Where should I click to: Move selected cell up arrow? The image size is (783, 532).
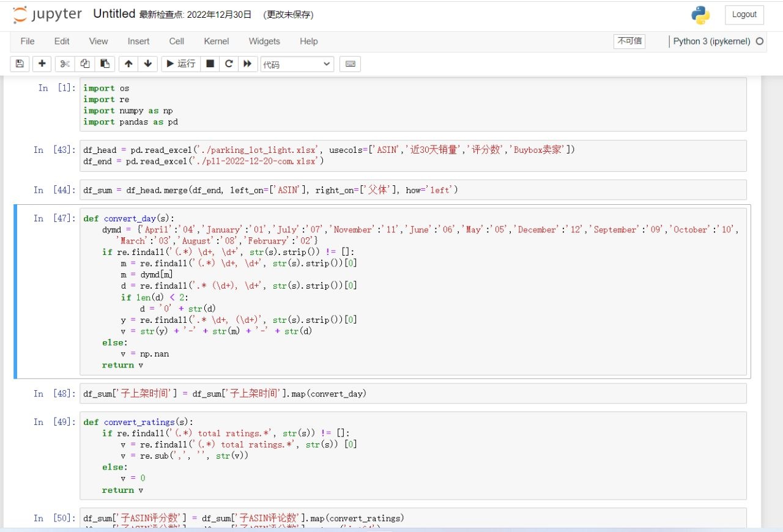(128, 64)
